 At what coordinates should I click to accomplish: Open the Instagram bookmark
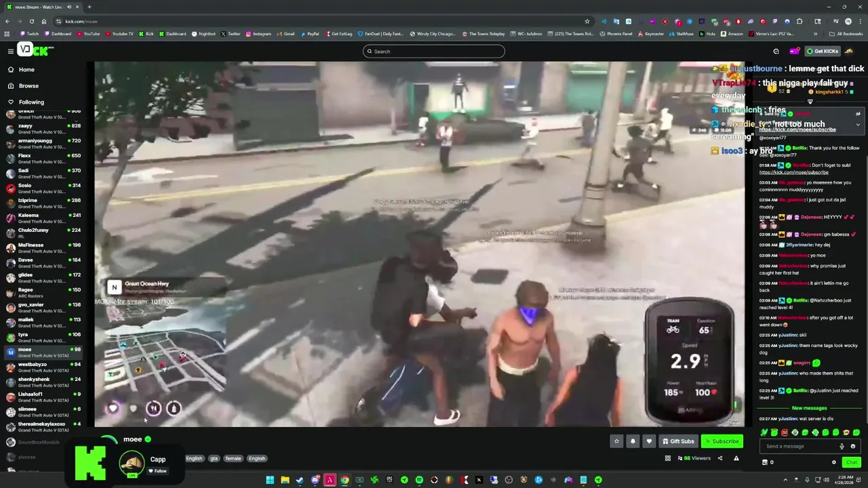258,34
